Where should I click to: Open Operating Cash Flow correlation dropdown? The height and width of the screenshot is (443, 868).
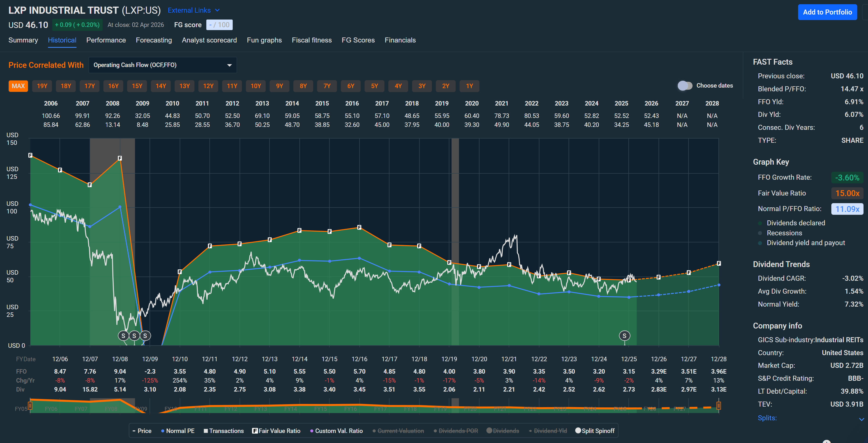[x=163, y=65]
